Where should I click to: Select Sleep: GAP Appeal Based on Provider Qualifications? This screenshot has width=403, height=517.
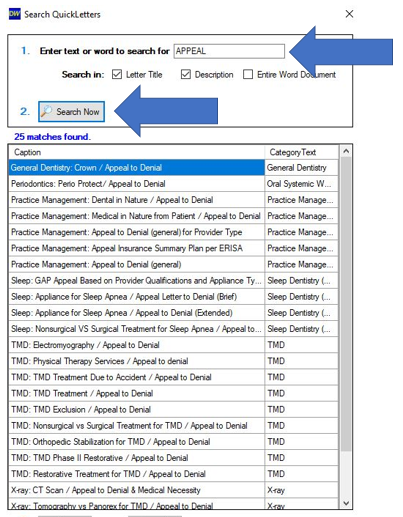pos(137,281)
